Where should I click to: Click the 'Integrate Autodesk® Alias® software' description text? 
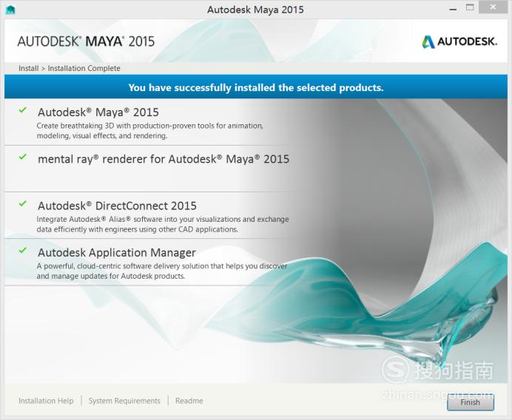tap(163, 224)
